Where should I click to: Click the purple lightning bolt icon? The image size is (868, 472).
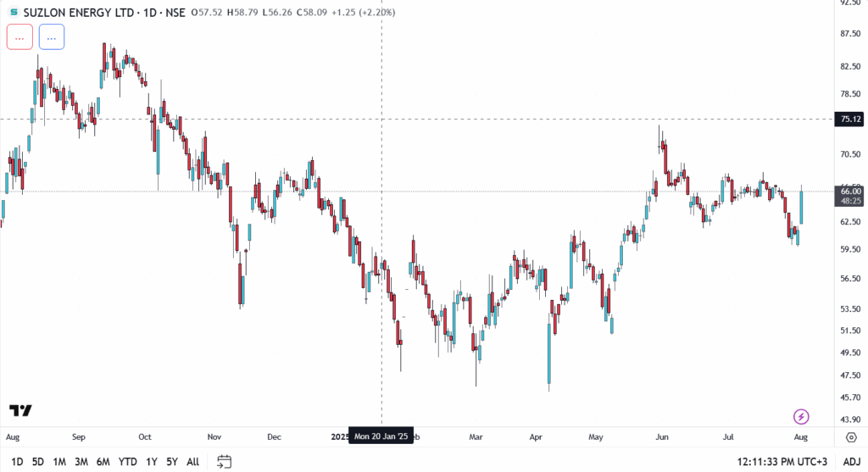[801, 416]
